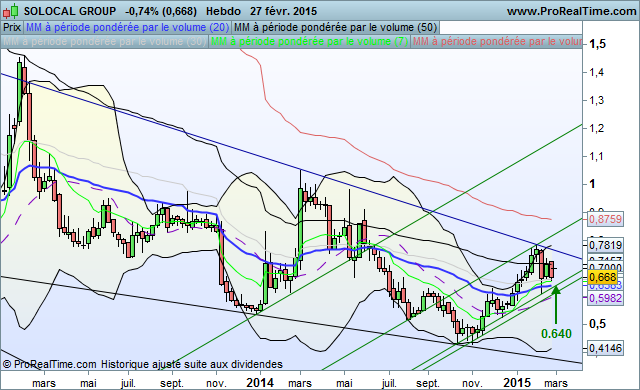The image size is (640, 390).
Task: Select the grey MM volume (30) legend
Action: [x=104, y=42]
